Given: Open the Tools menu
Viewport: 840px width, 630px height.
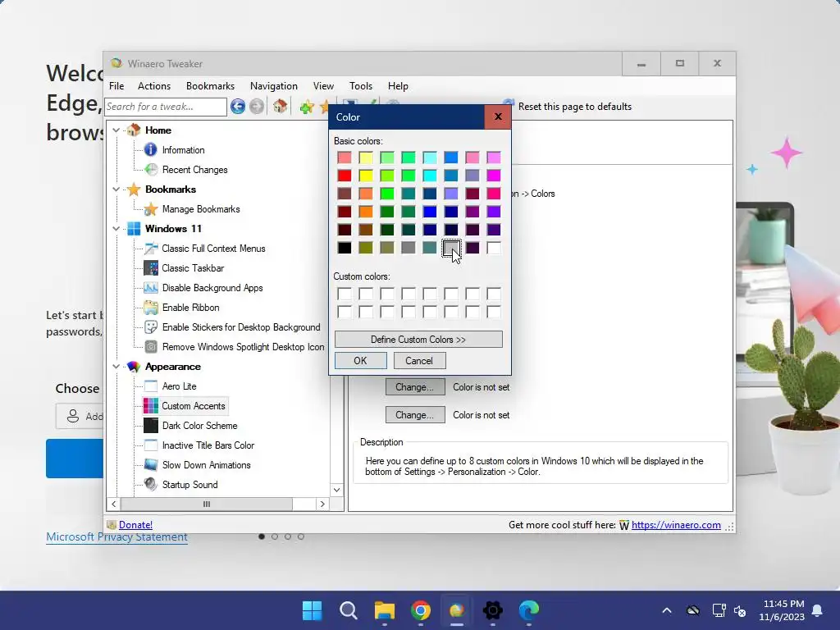Looking at the screenshot, I should coord(361,85).
